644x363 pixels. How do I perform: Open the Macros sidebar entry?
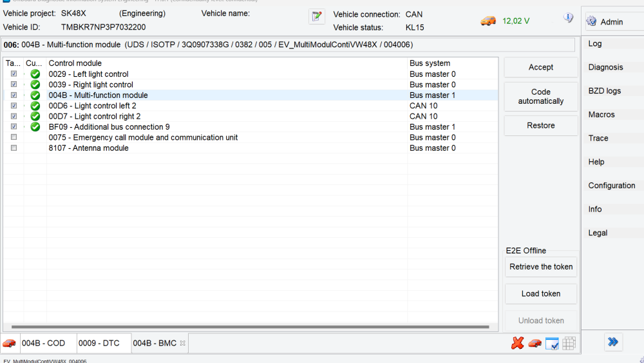coord(601,115)
